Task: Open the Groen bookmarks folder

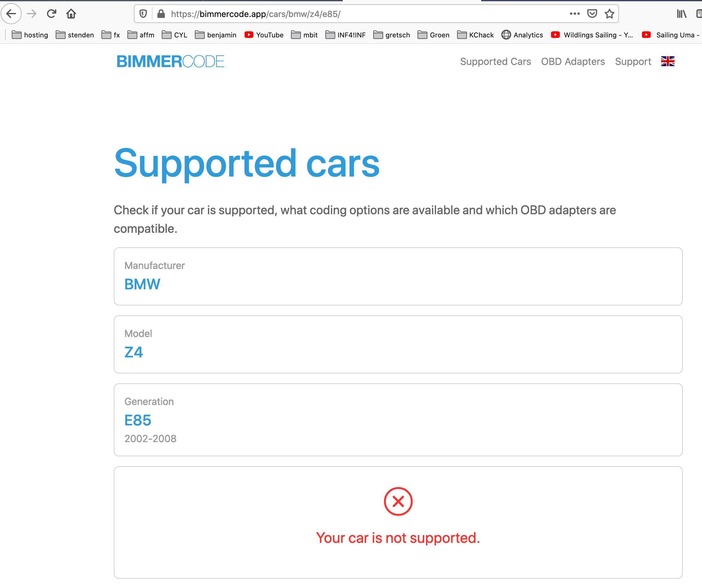Action: pos(434,35)
